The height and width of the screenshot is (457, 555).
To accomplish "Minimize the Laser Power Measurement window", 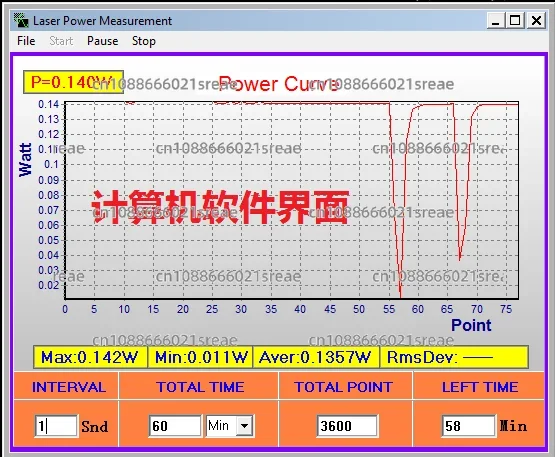I will point(496,21).
